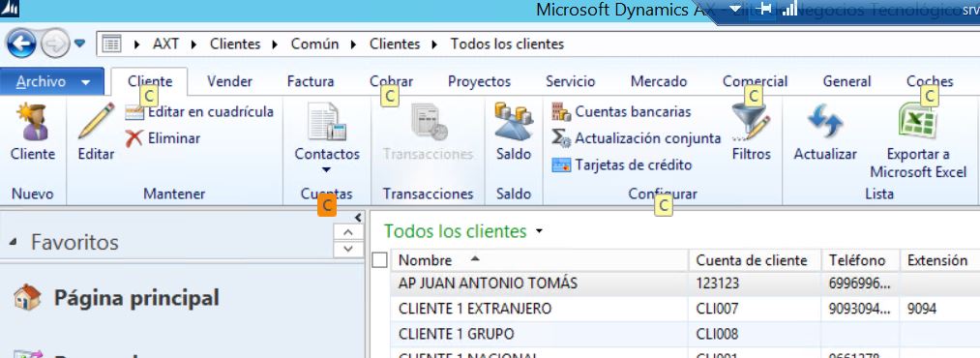Image resolution: width=980 pixels, height=358 pixels.
Task: Click account cell CLI007
Action: coord(755,309)
